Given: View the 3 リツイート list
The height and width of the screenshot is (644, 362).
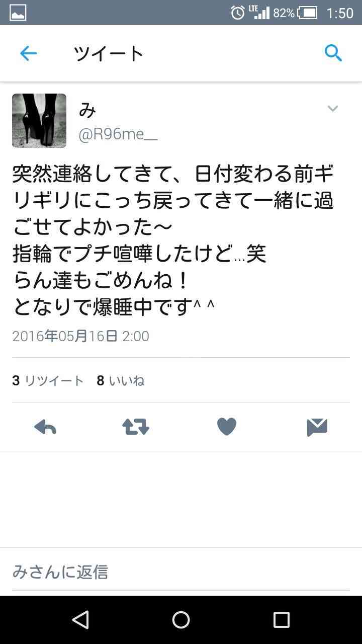Looking at the screenshot, I should pyautogui.click(x=48, y=381).
